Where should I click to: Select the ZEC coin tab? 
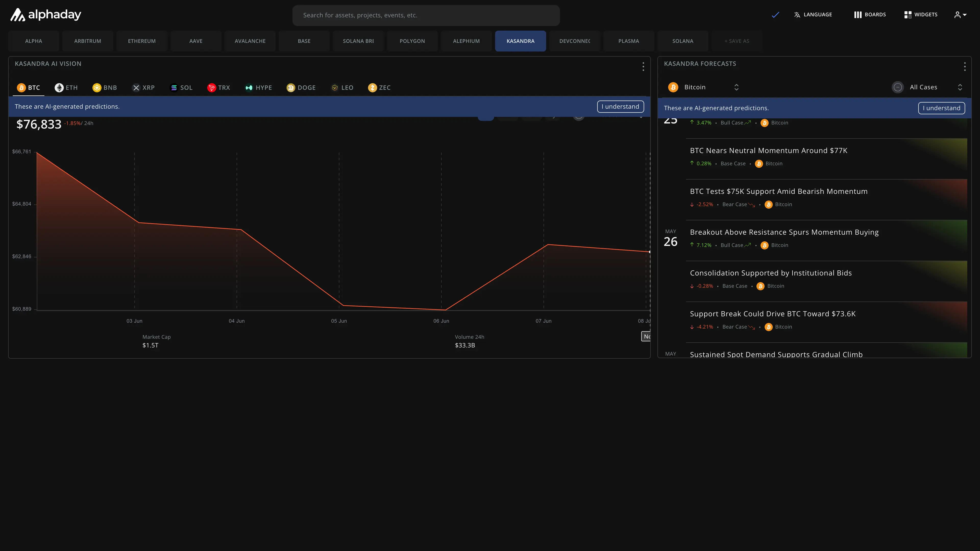pos(379,88)
